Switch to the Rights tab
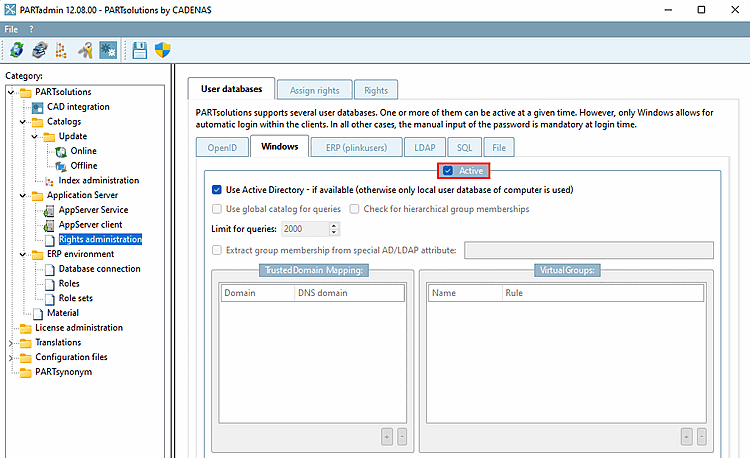 coord(376,90)
